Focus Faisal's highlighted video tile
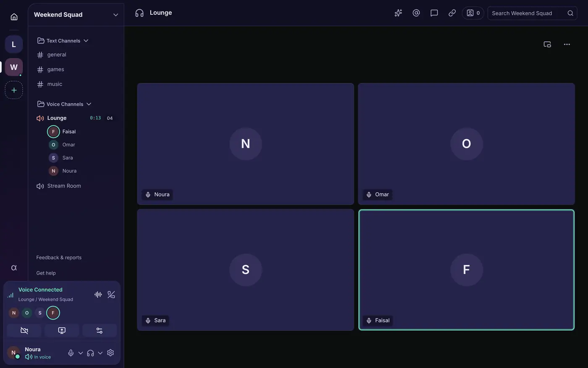 (466, 270)
